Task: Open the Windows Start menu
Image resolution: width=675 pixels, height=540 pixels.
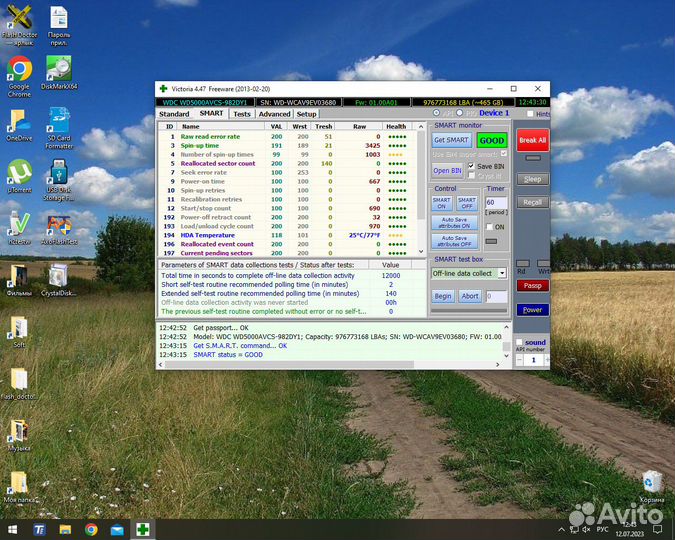Action: point(12,530)
